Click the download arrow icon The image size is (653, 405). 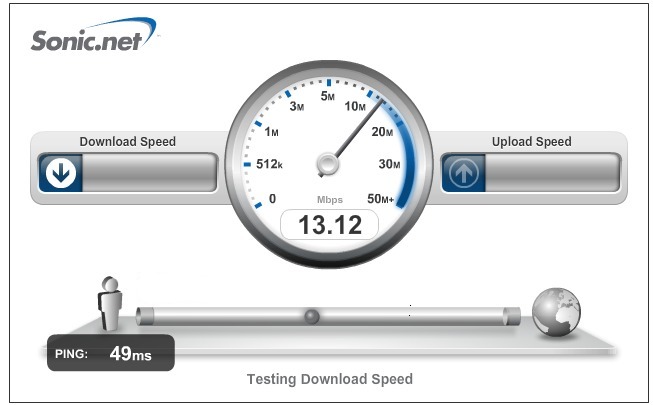(x=61, y=173)
